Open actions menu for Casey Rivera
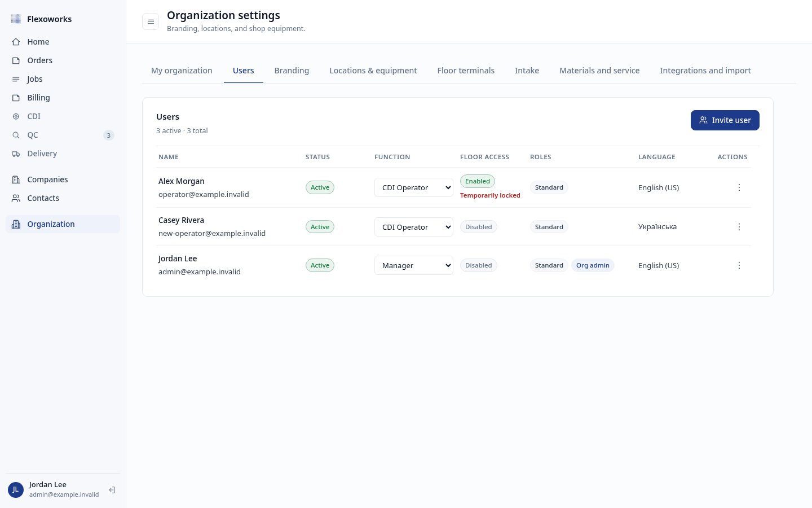This screenshot has width=812, height=508. [x=739, y=227]
